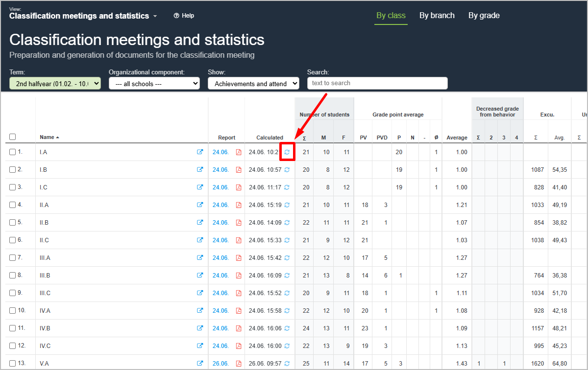Open the 26.06. report link for V.A

click(x=220, y=364)
